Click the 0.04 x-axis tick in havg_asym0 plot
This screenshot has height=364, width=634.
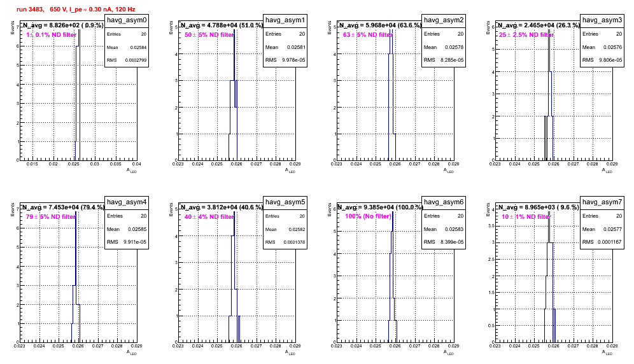136,164
